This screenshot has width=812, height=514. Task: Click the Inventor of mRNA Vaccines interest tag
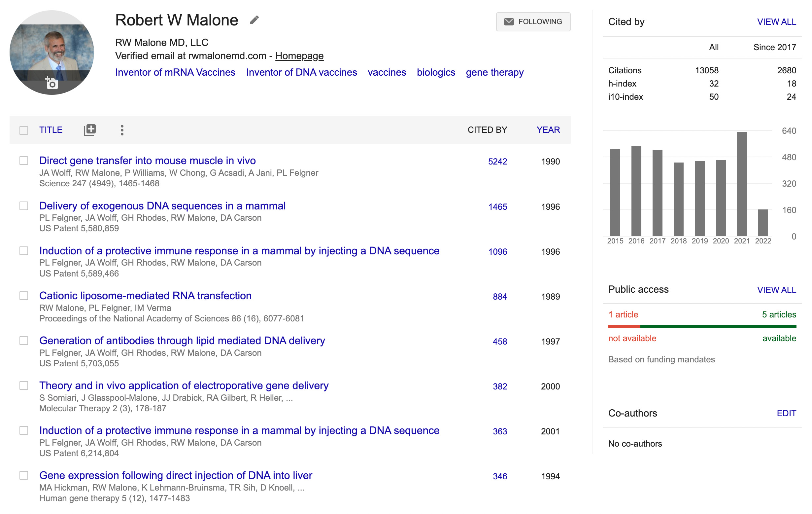point(175,72)
